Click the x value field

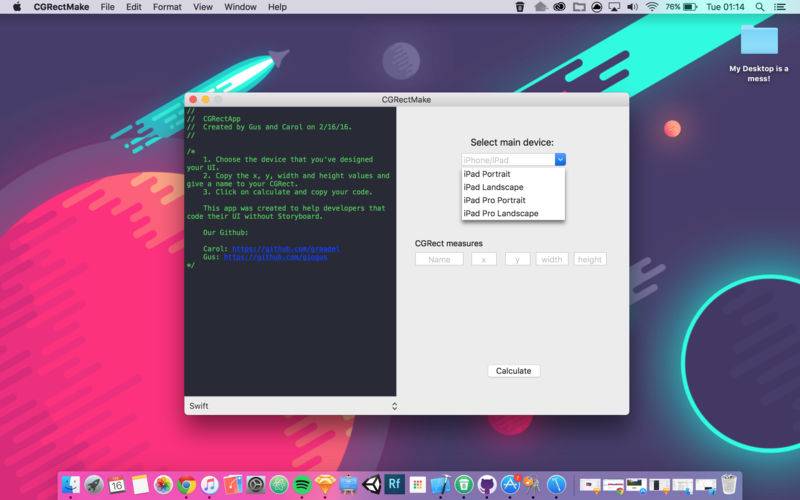point(484,259)
